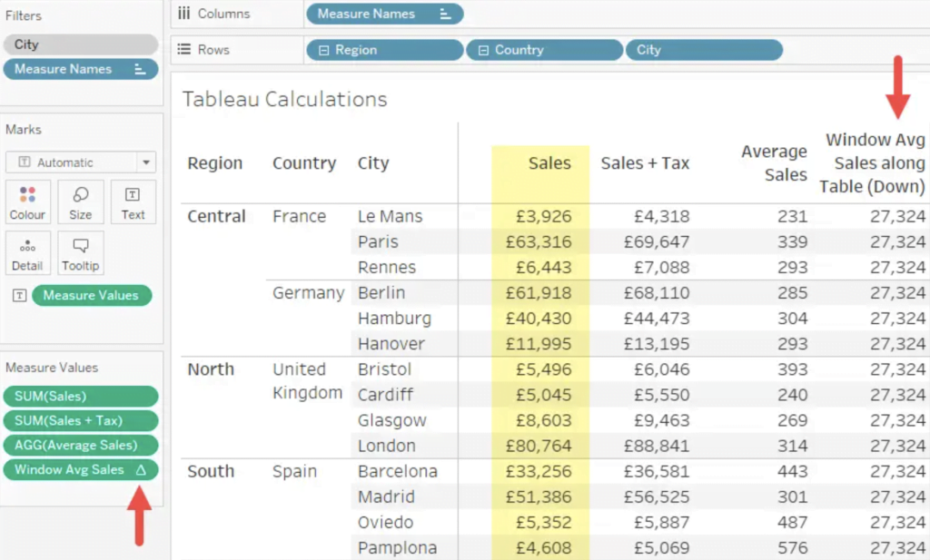The width and height of the screenshot is (930, 560).
Task: Select the Paris city label
Action: [378, 241]
